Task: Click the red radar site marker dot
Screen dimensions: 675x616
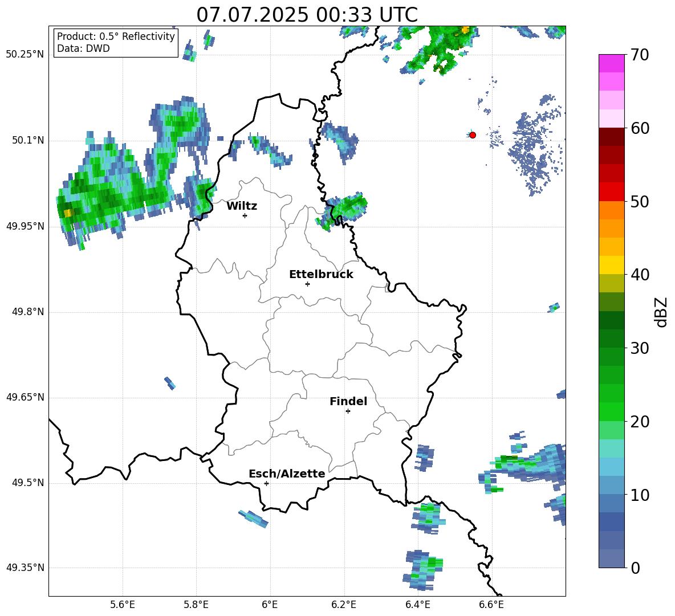Action: pyautogui.click(x=472, y=135)
